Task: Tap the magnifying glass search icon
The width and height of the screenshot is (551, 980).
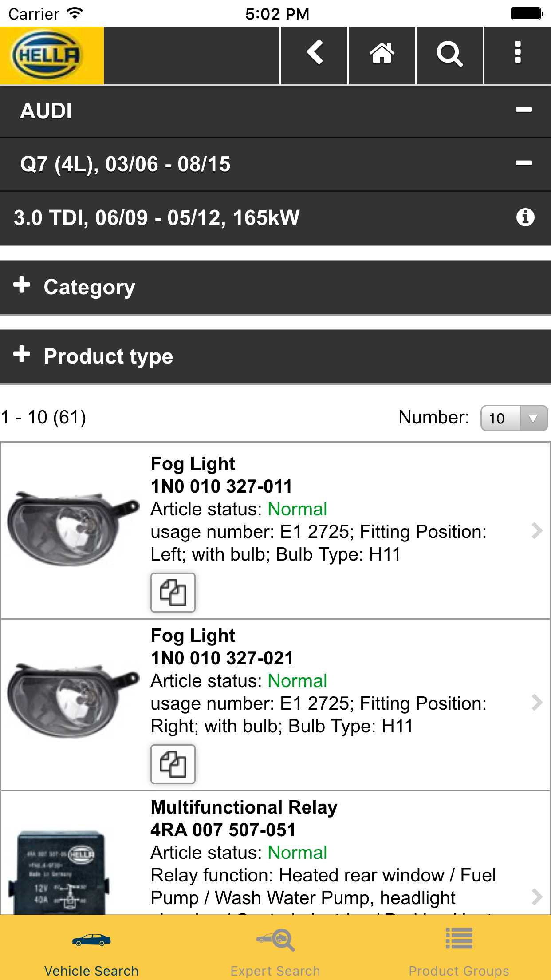Action: [449, 54]
